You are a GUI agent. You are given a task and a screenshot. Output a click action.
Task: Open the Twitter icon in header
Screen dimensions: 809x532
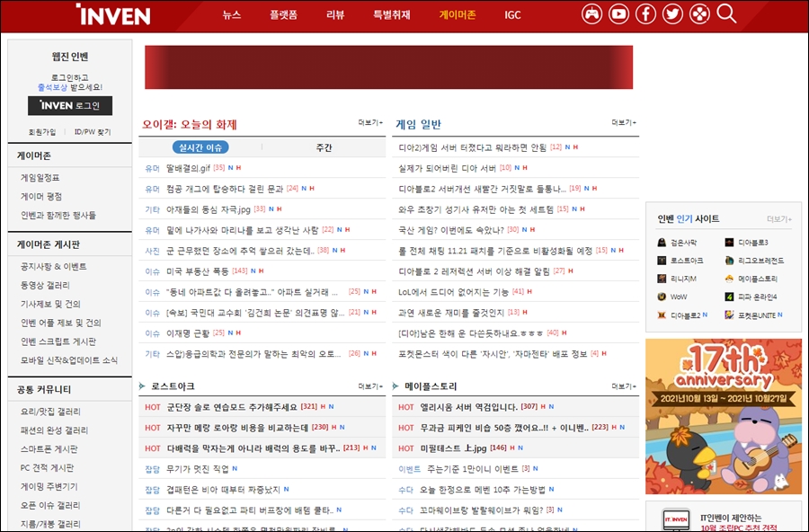(x=672, y=14)
